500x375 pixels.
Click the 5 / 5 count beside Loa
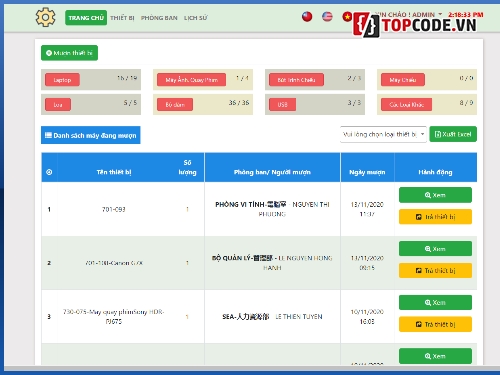coord(130,103)
